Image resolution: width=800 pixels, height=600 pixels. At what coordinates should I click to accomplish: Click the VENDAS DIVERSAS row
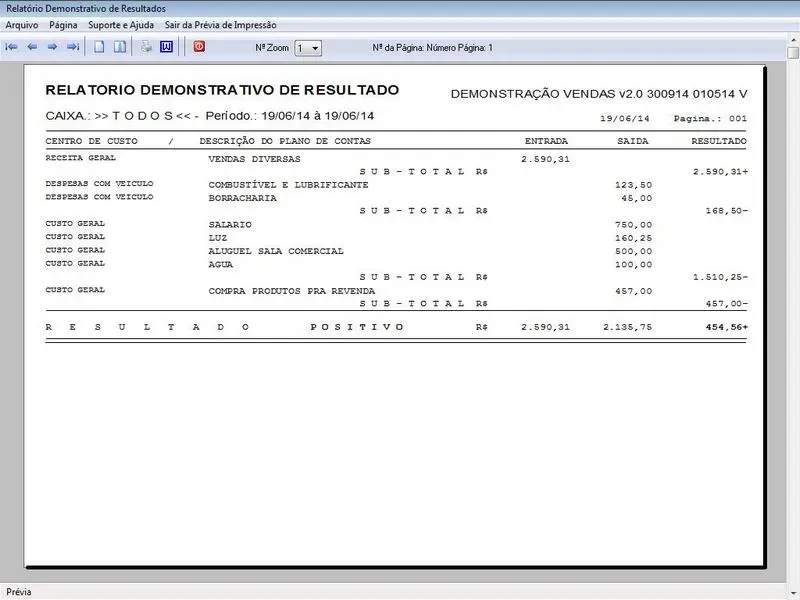(254, 159)
